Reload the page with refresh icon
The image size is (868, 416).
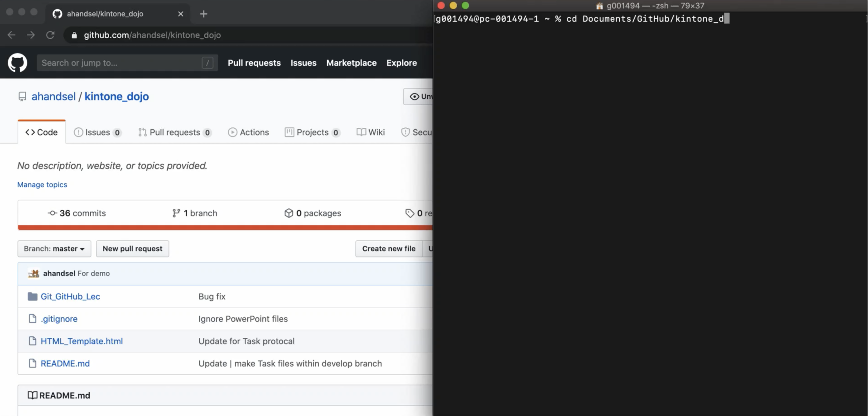[x=50, y=35]
